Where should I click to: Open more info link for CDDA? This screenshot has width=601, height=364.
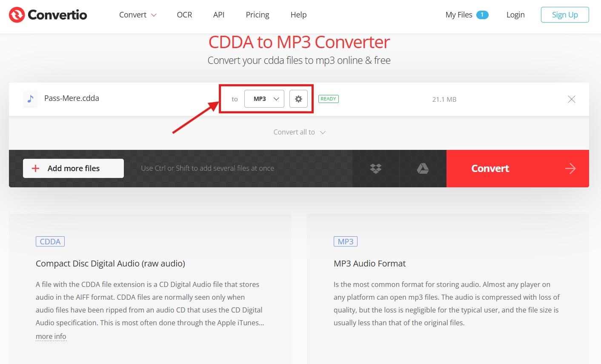point(51,336)
